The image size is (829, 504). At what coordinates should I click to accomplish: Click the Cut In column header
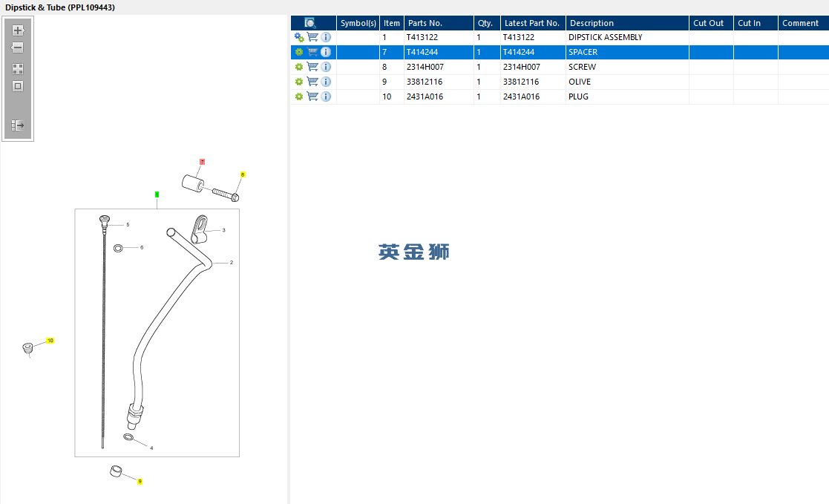756,23
